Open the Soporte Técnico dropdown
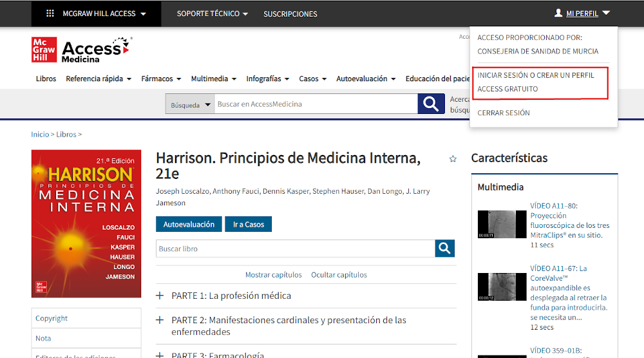Viewport: 644px width, 358px height. [213, 14]
